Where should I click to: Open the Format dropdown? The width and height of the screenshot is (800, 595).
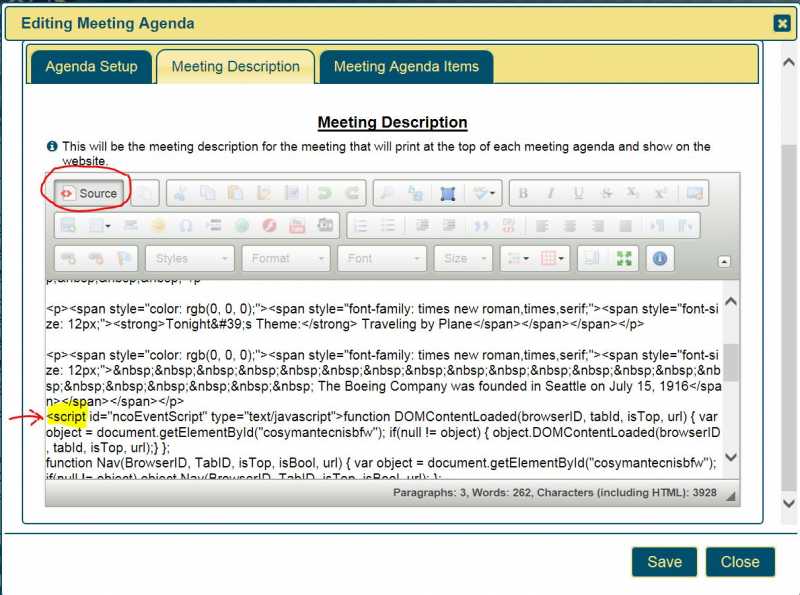[x=286, y=258]
